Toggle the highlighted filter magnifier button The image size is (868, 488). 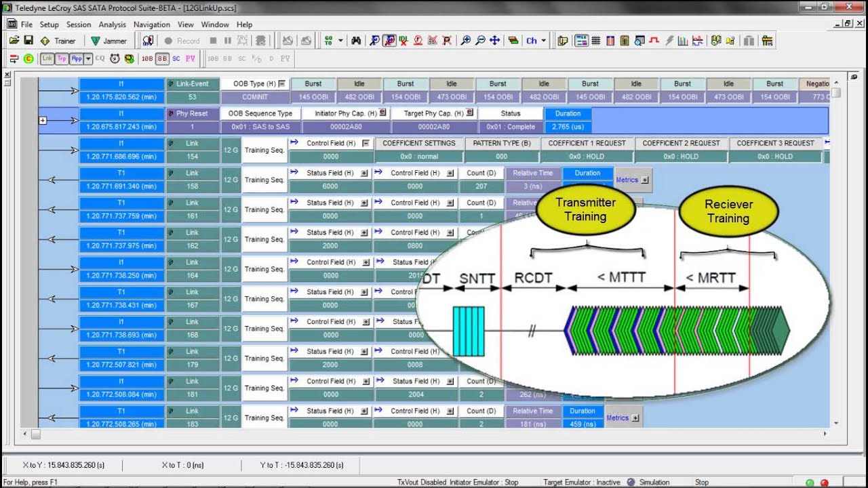pos(389,41)
